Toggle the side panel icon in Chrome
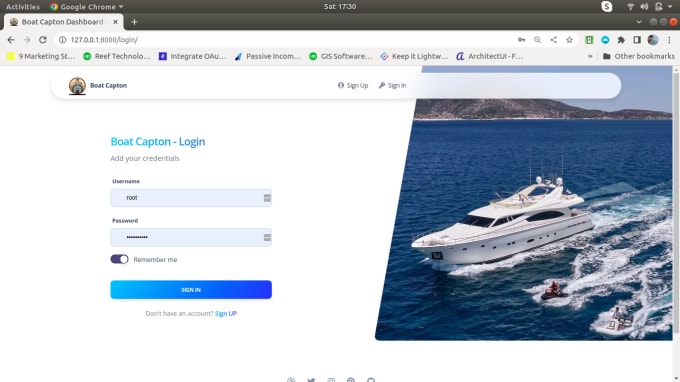The height and width of the screenshot is (382, 680). (x=637, y=40)
